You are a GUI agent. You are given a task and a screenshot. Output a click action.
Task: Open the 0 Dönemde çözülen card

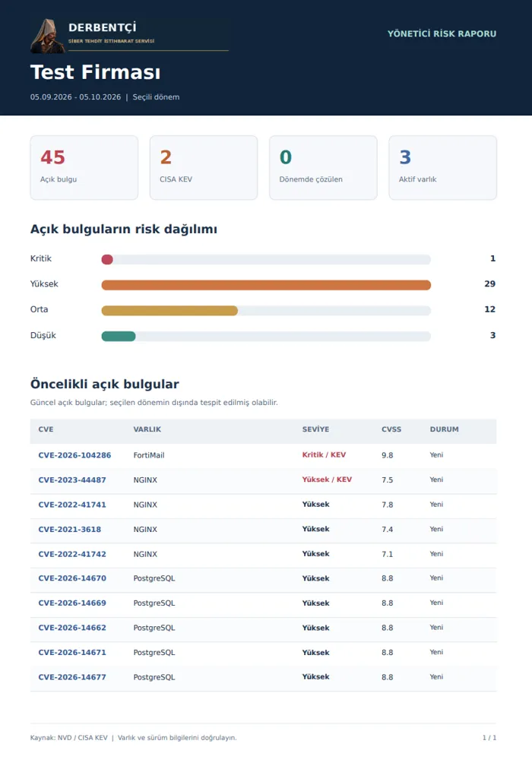point(323,167)
